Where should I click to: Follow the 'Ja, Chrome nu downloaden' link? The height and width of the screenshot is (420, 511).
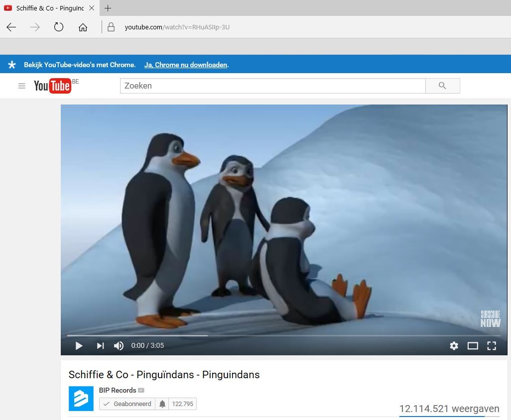point(186,65)
